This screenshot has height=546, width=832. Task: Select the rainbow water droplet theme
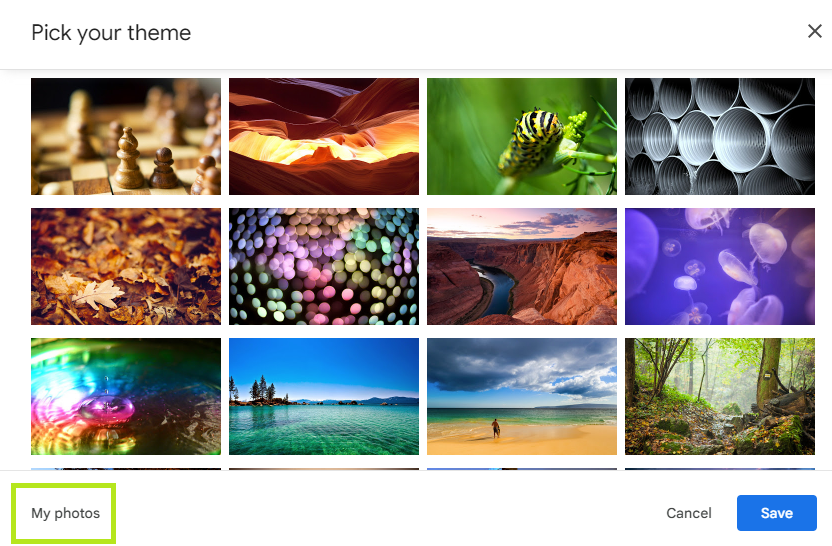[126, 396]
